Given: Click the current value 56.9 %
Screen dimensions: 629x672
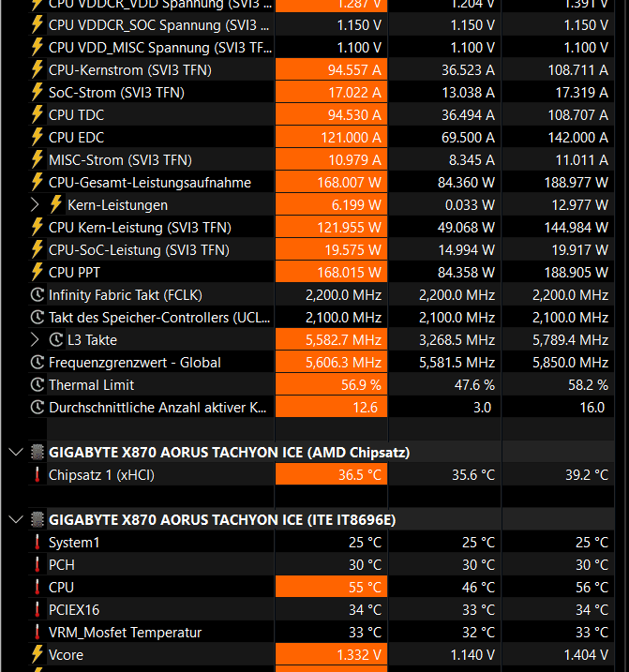Looking at the screenshot, I should 361,385.
